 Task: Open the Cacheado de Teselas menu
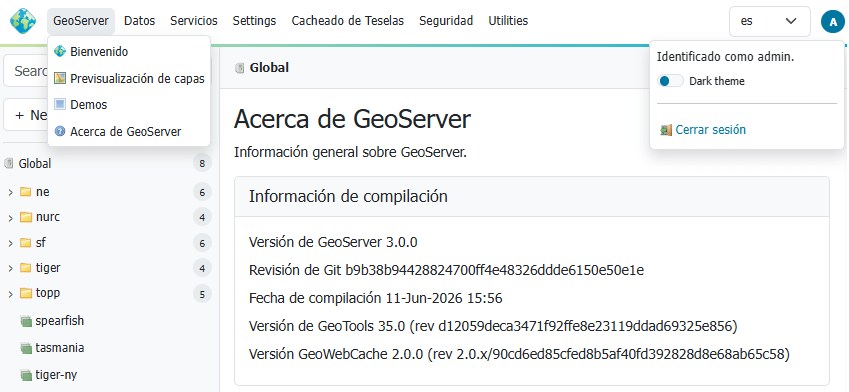point(348,21)
